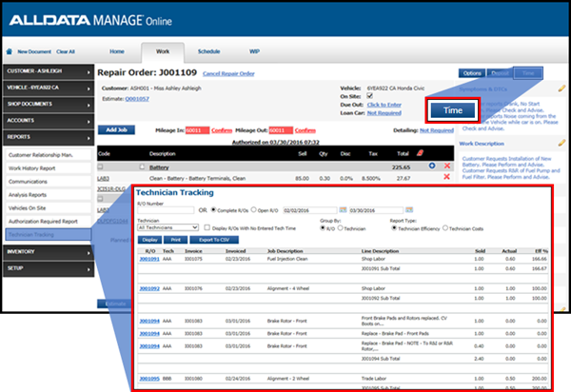Group by R/O radio button
Image resolution: width=571 pixels, height=392 pixels.
[323, 228]
